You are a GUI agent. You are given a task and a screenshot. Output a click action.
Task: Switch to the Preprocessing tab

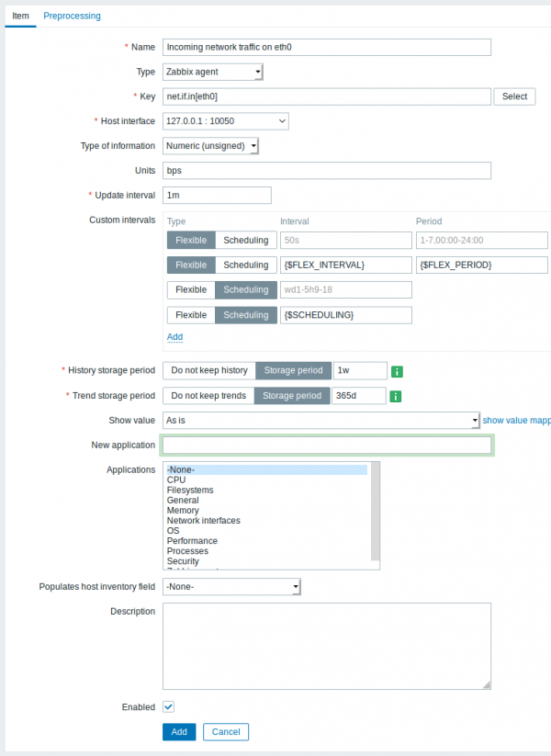click(72, 16)
